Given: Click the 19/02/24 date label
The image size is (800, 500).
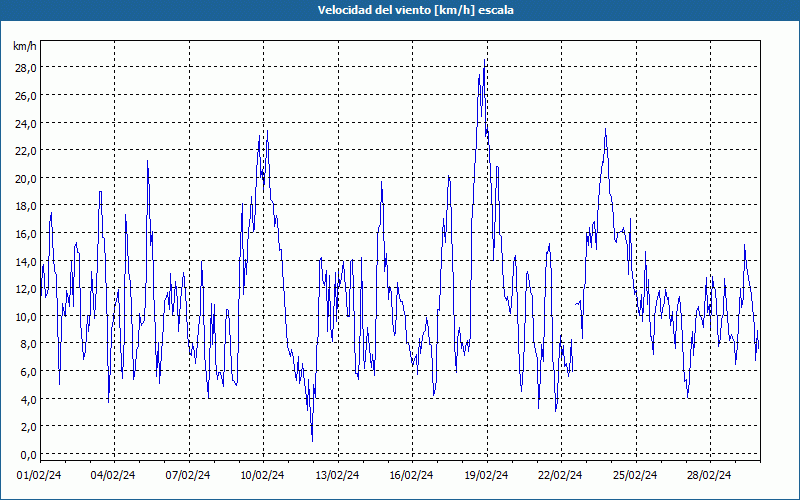Looking at the screenshot, I should pos(486,476).
